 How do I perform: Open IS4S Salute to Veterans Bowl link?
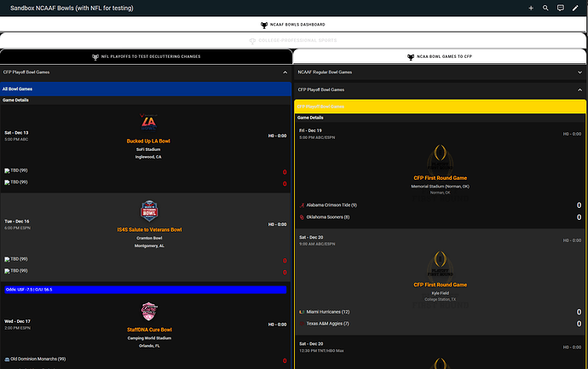tap(149, 230)
